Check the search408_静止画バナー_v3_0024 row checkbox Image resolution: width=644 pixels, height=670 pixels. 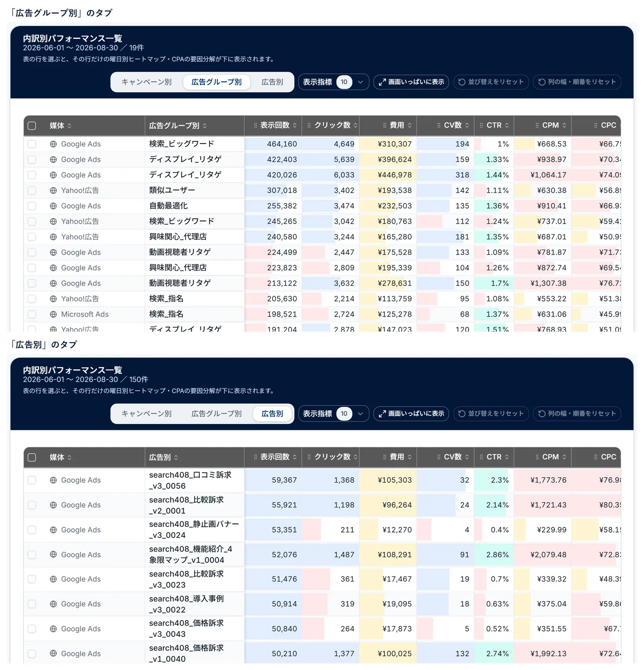point(32,530)
